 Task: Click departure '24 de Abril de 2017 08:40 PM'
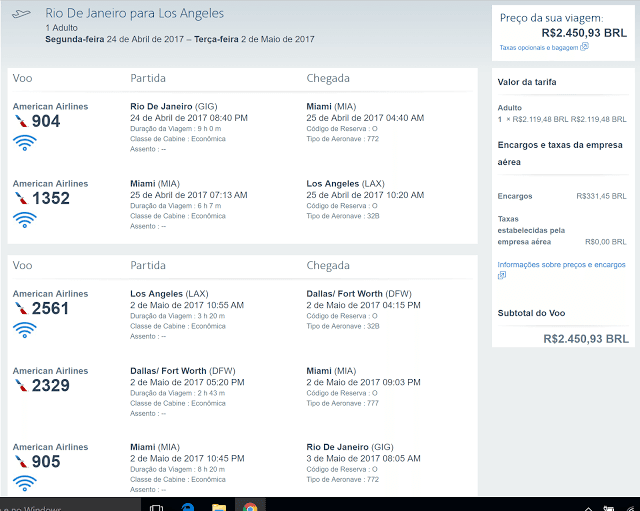click(x=189, y=118)
